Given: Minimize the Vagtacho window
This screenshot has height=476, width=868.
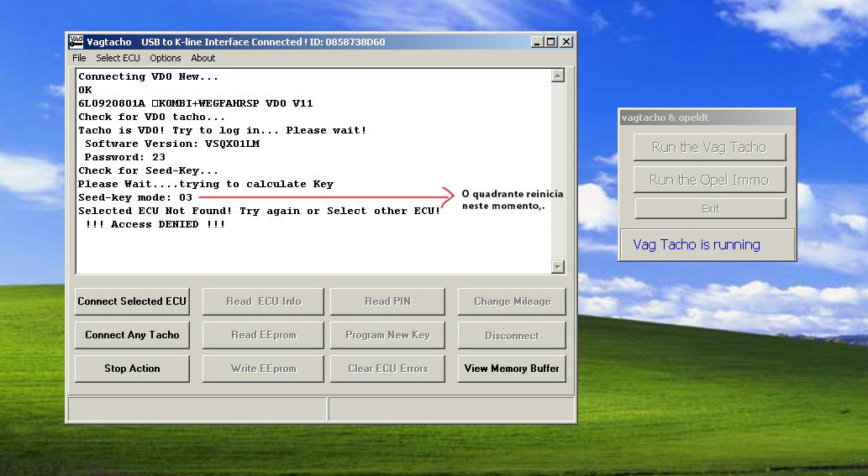Looking at the screenshot, I should tap(537, 42).
